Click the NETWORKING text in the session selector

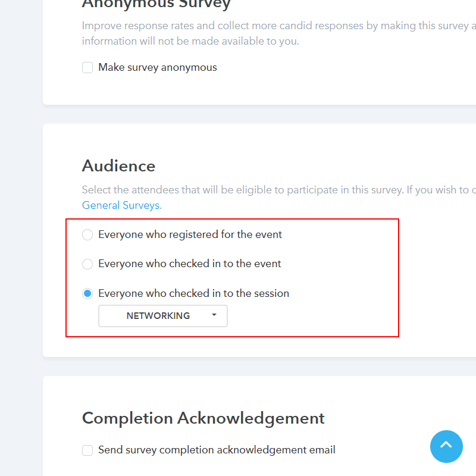[x=158, y=316]
